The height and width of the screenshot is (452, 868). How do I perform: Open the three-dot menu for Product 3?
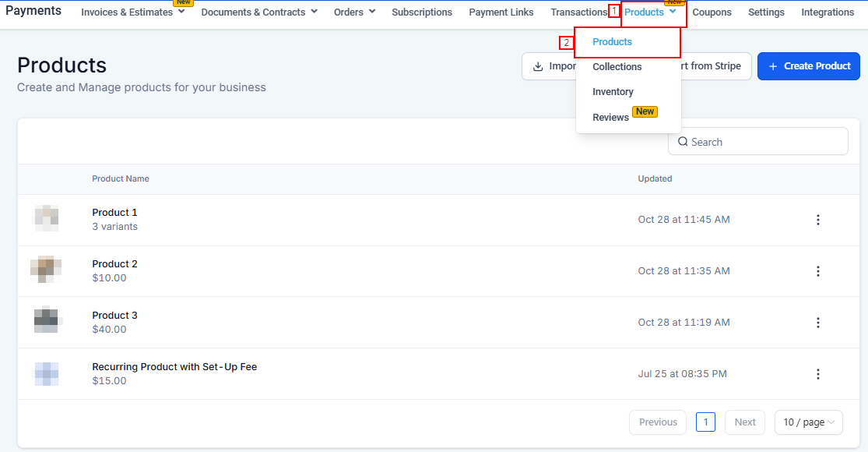click(x=817, y=323)
